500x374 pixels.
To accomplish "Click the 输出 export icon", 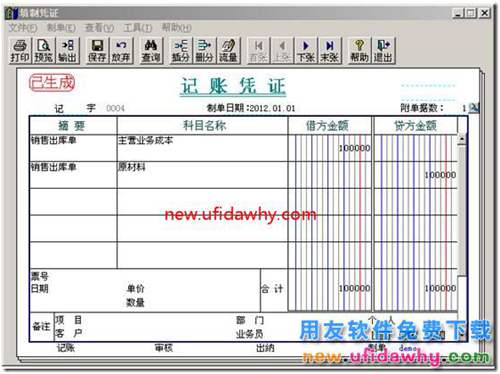I will 67,51.
